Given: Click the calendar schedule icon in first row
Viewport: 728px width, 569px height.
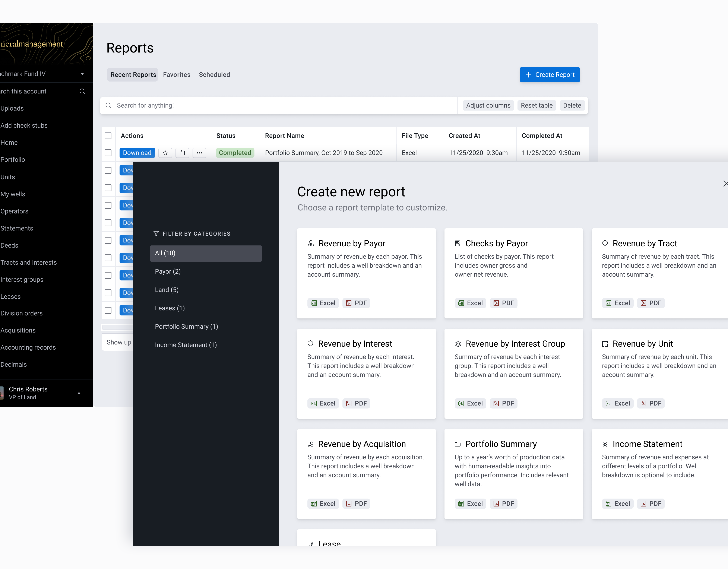Looking at the screenshot, I should tap(182, 153).
